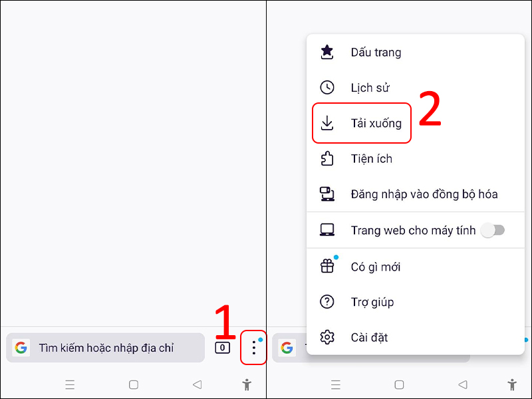Open Dấu trang bookmarks entry
The image size is (532, 399).
click(415, 53)
